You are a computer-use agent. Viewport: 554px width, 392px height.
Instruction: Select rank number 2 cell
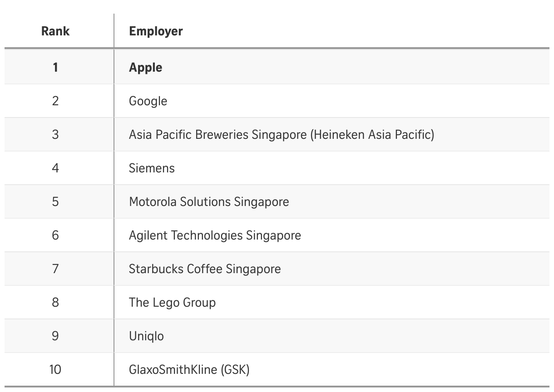click(x=55, y=101)
